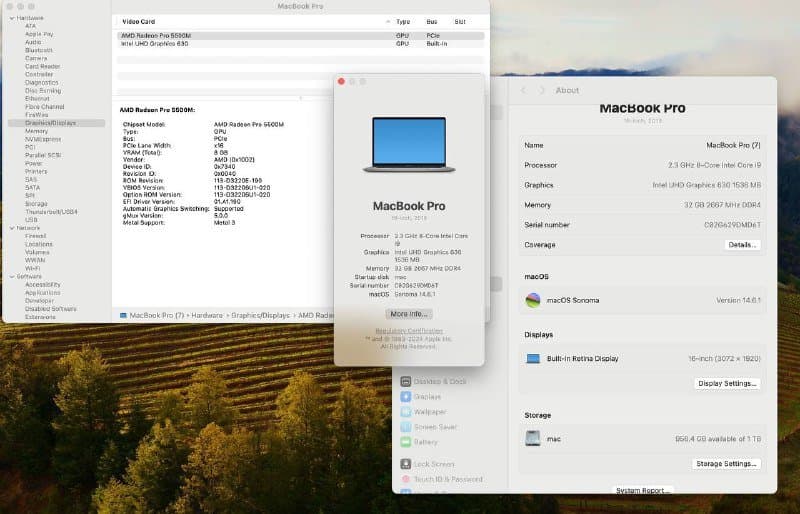The width and height of the screenshot is (800, 514).
Task: Select Apple Pay in Hardware list
Action: (x=39, y=34)
